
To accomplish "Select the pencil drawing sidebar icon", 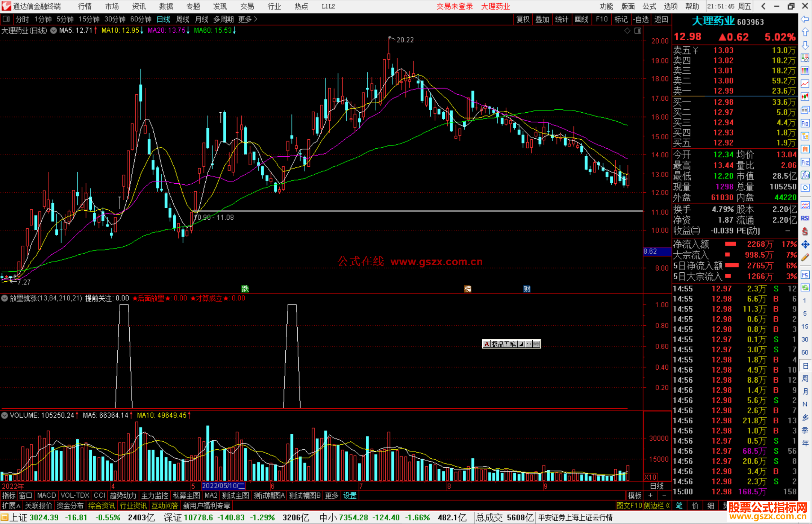I will pyautogui.click(x=805, y=258).
